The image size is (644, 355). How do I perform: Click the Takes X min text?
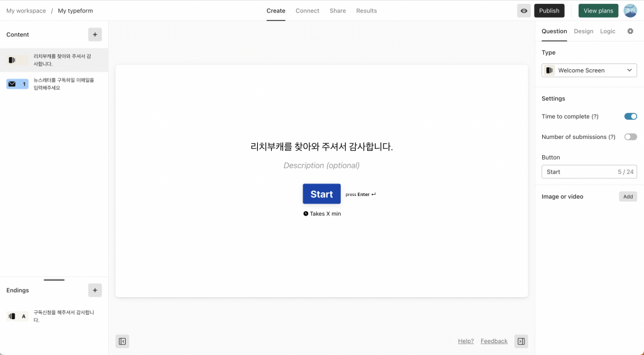pos(325,214)
